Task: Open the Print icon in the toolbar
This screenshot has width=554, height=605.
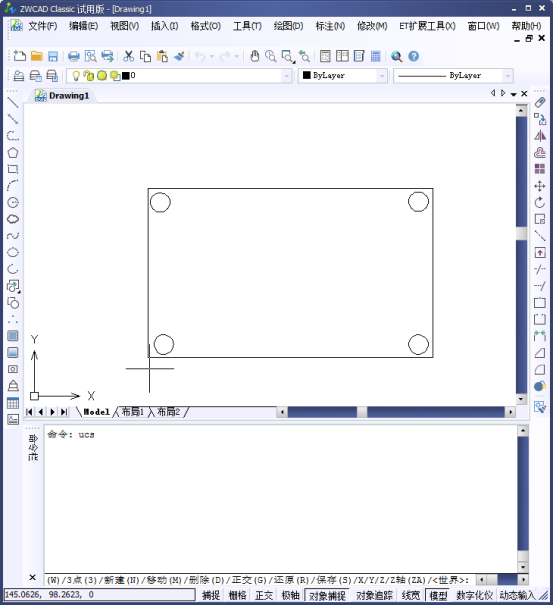Action: pyautogui.click(x=73, y=56)
